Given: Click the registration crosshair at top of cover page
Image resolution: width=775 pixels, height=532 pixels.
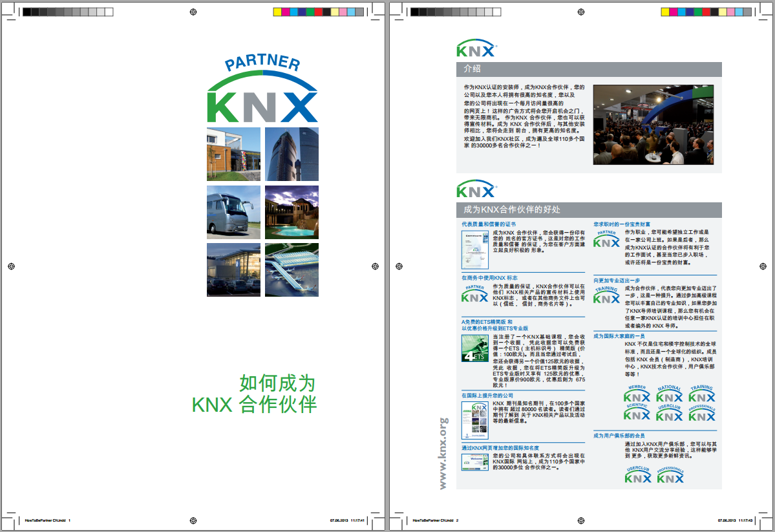Looking at the screenshot, I should click(193, 12).
